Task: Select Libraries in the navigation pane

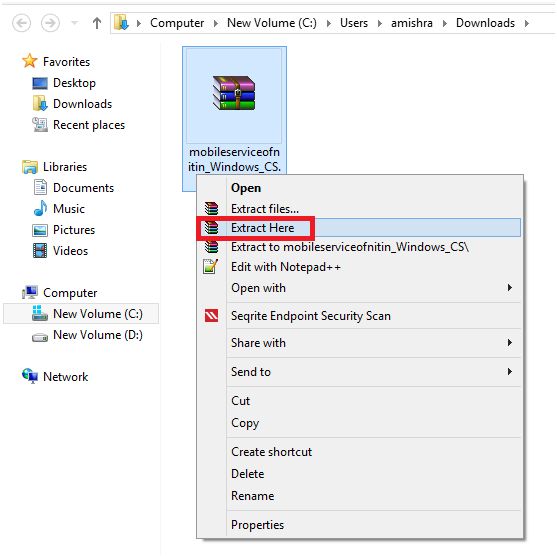Action: [x=65, y=167]
